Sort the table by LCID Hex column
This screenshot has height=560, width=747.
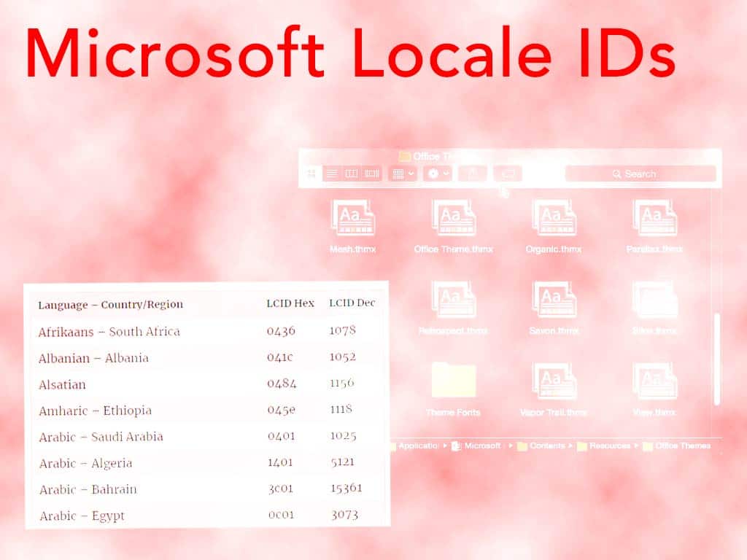(289, 303)
